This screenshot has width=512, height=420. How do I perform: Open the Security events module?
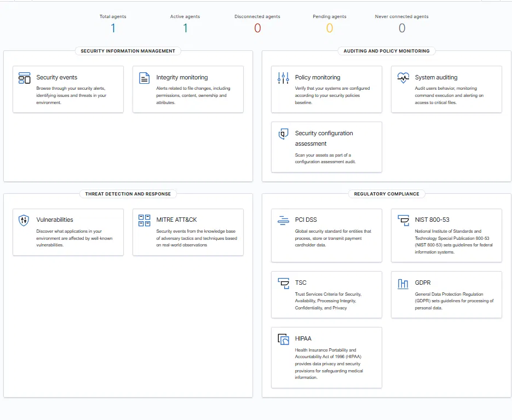[x=68, y=89]
